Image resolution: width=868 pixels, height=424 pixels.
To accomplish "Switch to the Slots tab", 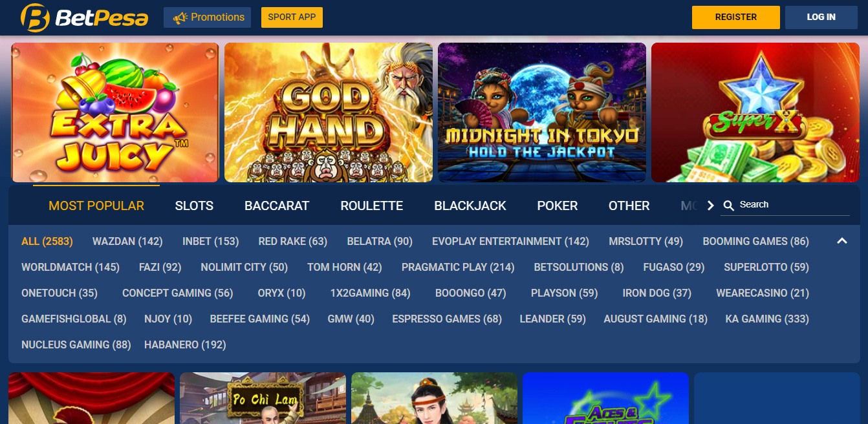I will click(x=194, y=206).
